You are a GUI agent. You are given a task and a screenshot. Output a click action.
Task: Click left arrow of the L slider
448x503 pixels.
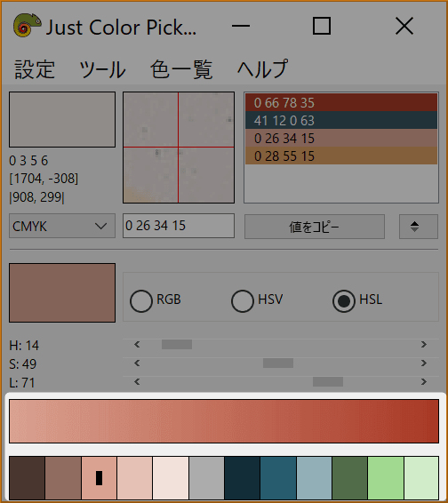(x=137, y=382)
